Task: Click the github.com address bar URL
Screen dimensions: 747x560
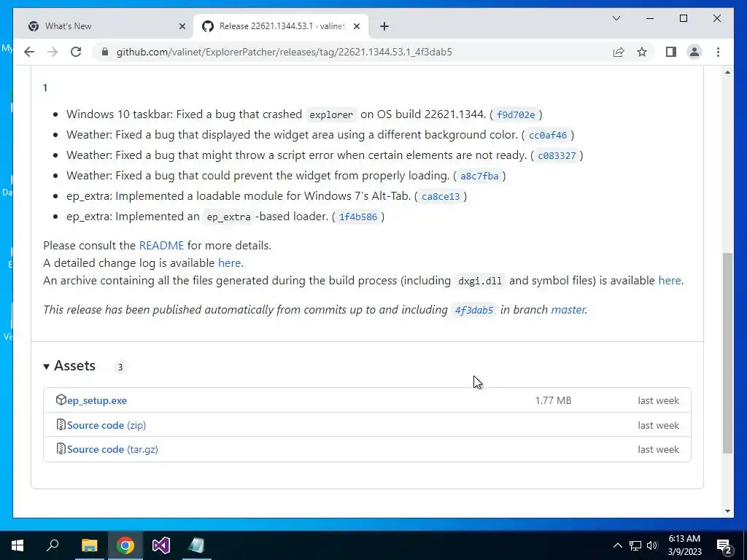Action: tap(284, 52)
